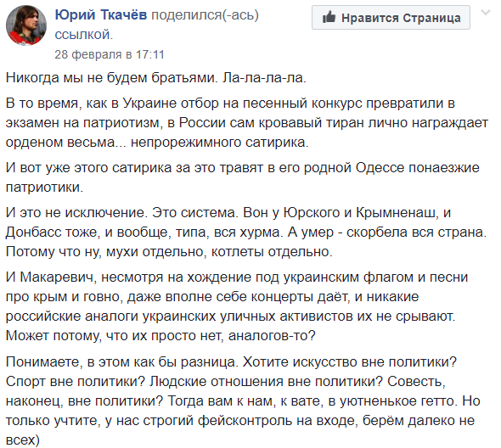Click the Нравится Страница button
Viewport: 501px width, 448px height.
(x=391, y=18)
